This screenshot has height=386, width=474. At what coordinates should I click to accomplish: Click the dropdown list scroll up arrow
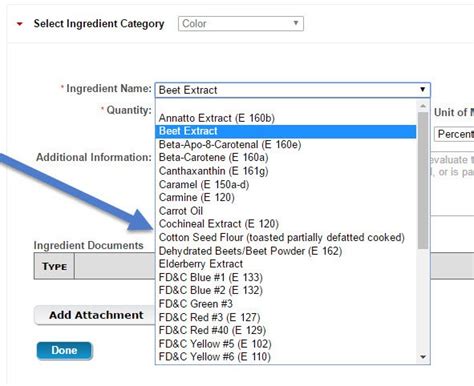(423, 106)
